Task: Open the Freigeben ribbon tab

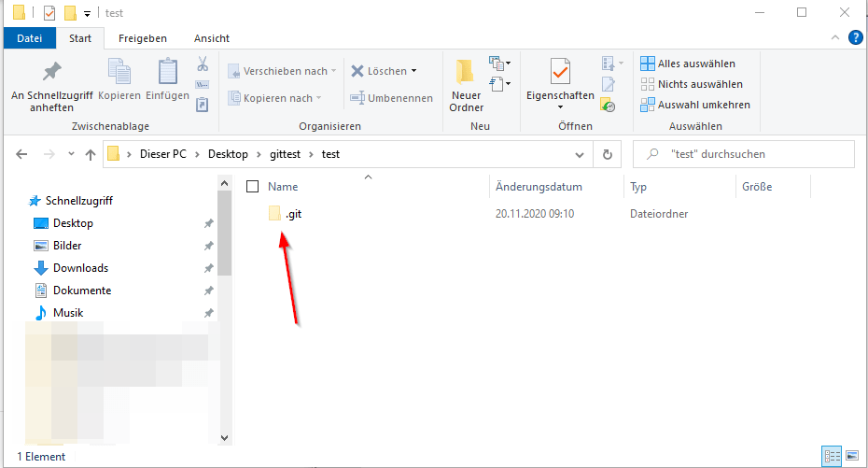Action: 142,38
